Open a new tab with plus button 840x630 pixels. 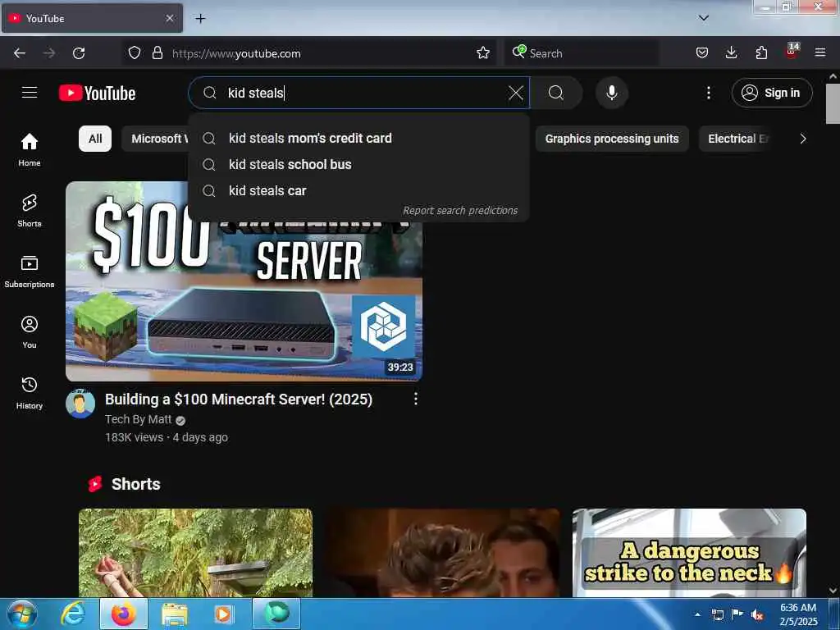[x=200, y=19]
